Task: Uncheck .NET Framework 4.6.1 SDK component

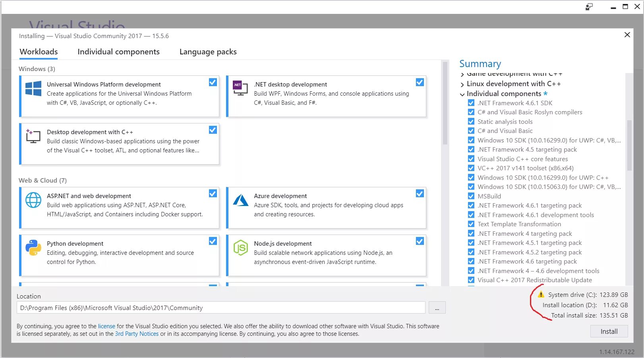Action: (x=471, y=103)
